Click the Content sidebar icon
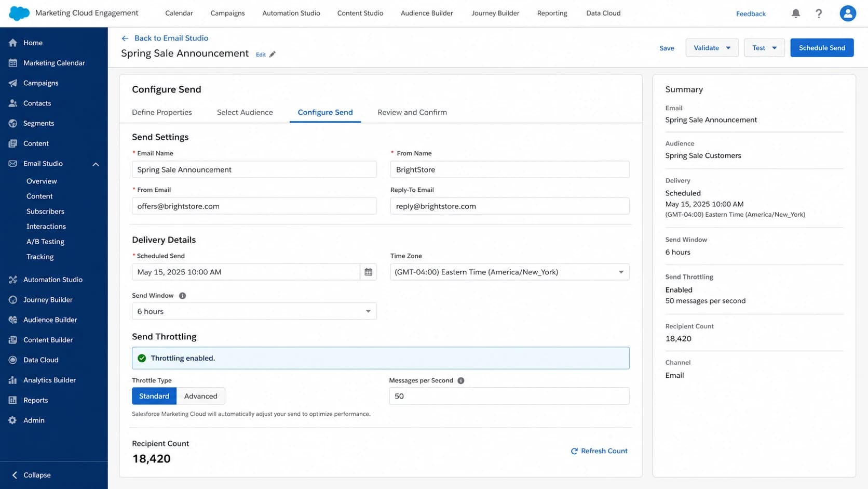 point(13,143)
